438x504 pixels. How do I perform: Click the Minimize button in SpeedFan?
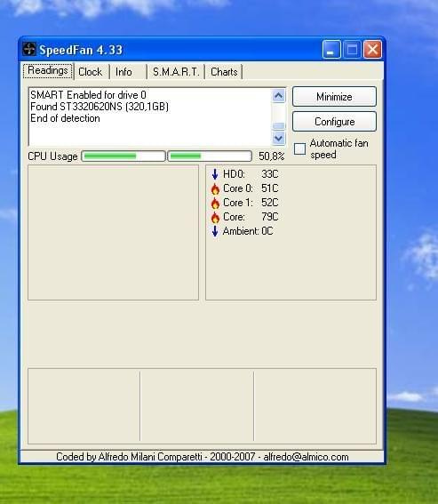click(334, 96)
